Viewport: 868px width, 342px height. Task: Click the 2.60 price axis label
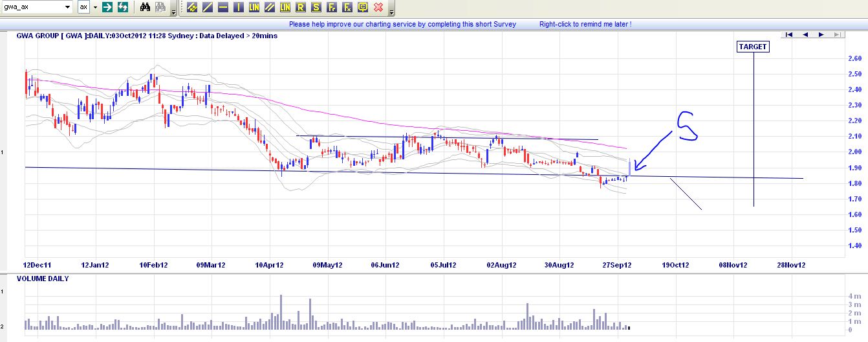(854, 59)
